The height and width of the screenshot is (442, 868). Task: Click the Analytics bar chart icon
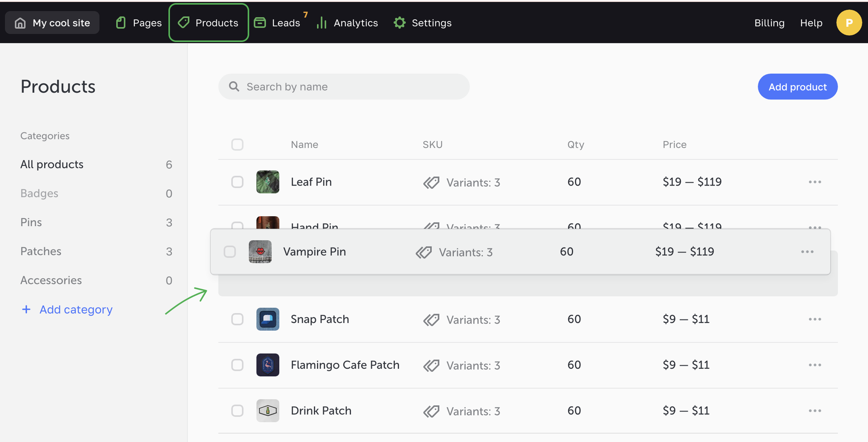click(321, 23)
